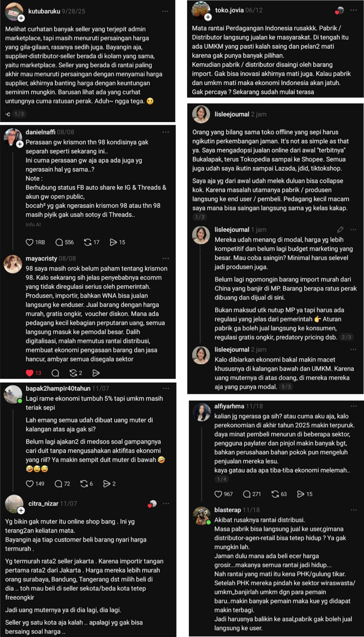Open the three-dot menu on kutubaruku's post
Screen dimensions: 364x637
[x=165, y=11]
